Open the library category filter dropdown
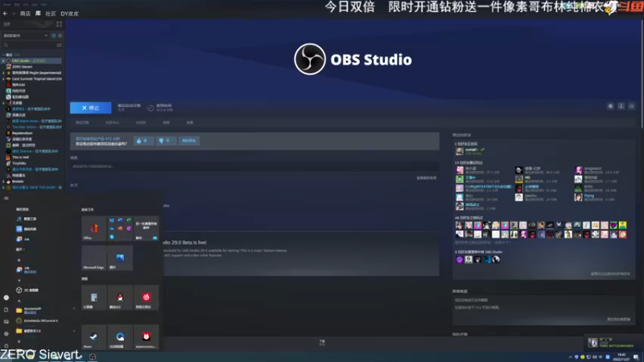 click(x=26, y=35)
